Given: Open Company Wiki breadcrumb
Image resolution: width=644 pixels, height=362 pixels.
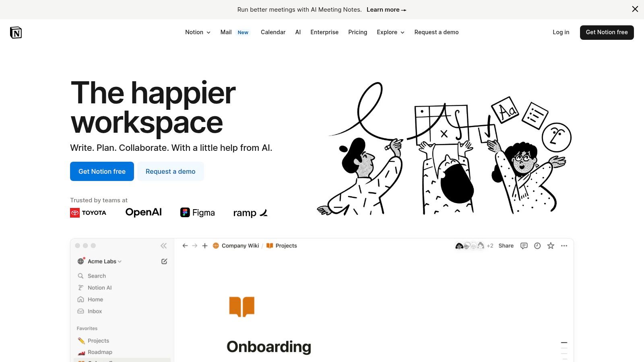Looking at the screenshot, I should click(236, 246).
